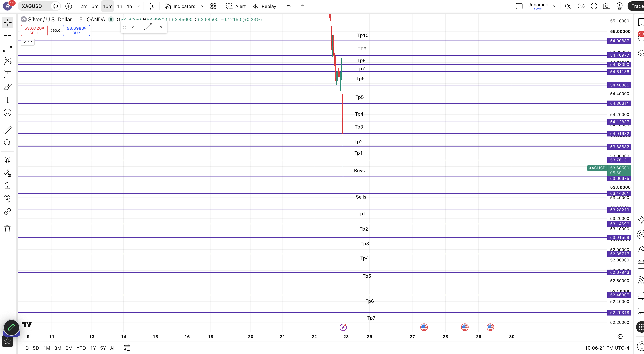Enter fullscreen mode
The height and width of the screenshot is (354, 644).
click(594, 6)
